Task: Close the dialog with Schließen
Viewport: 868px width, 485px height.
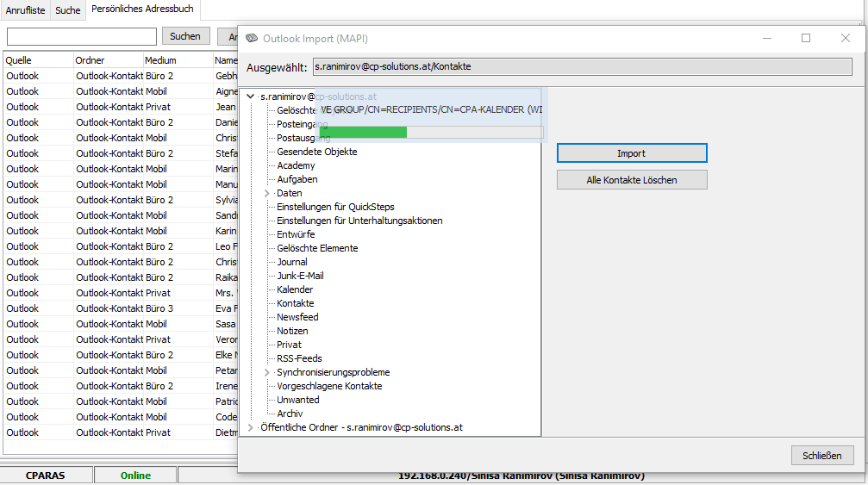Action: click(822, 455)
